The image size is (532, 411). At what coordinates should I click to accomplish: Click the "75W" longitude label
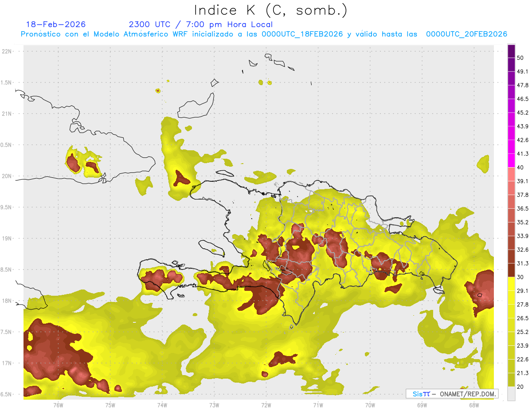pos(110,405)
